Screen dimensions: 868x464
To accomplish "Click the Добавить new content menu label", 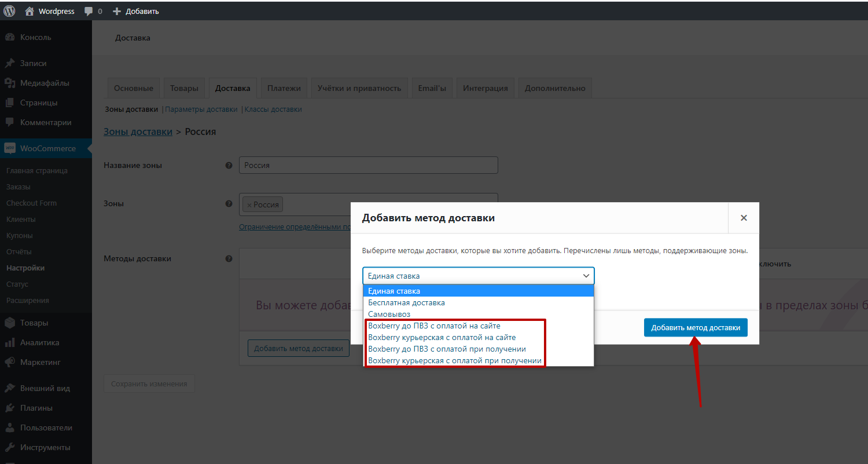I will (x=142, y=11).
